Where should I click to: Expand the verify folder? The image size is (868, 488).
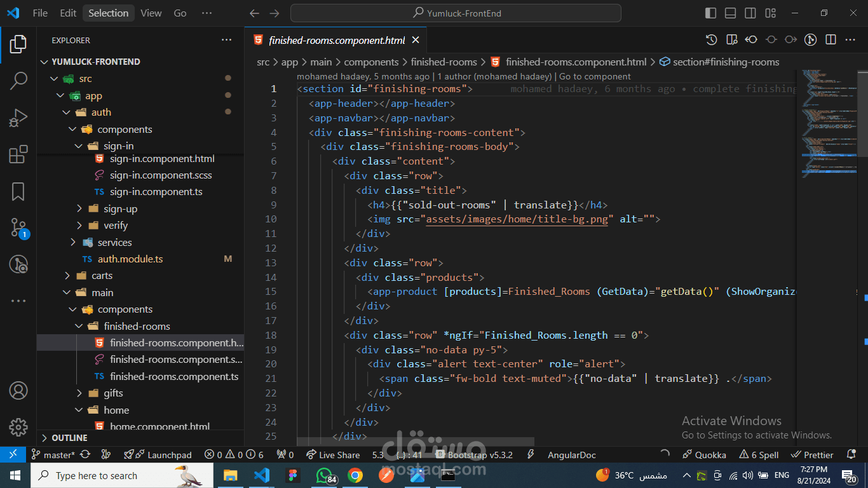click(140, 225)
